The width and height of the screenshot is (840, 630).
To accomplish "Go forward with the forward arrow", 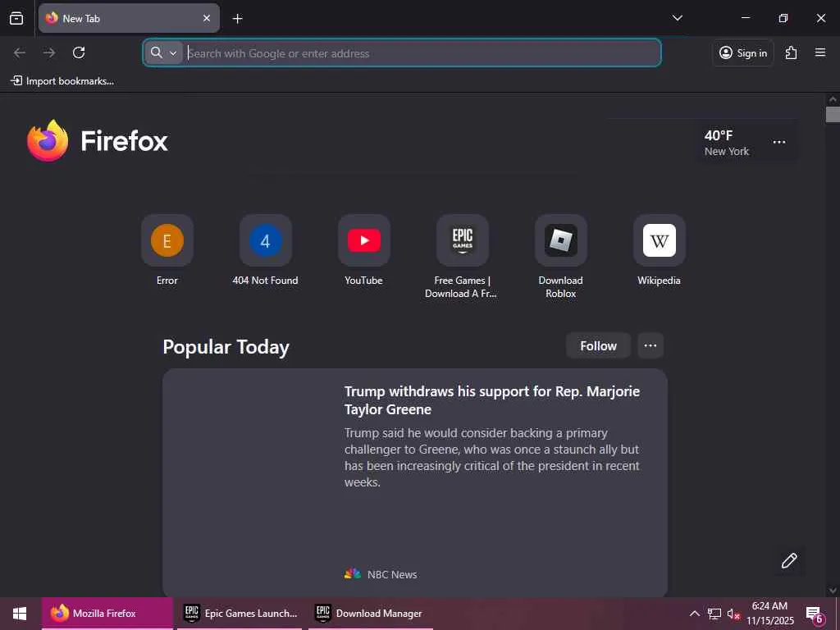I will coord(49,52).
